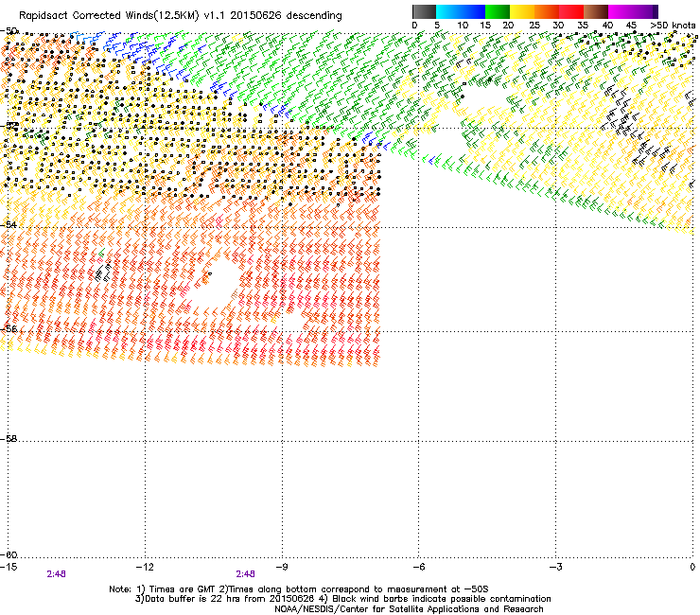
Task: Click the red 30-35 knots legend segment
Action: click(571, 11)
